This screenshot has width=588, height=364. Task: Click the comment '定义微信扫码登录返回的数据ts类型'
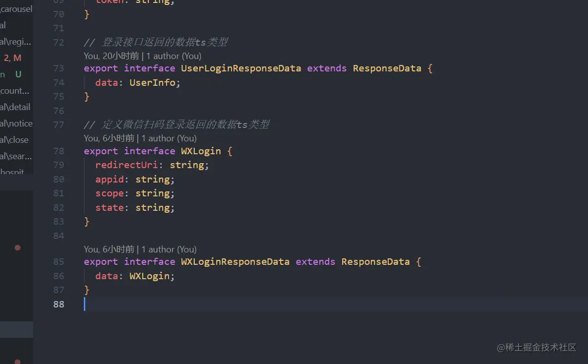(185, 124)
